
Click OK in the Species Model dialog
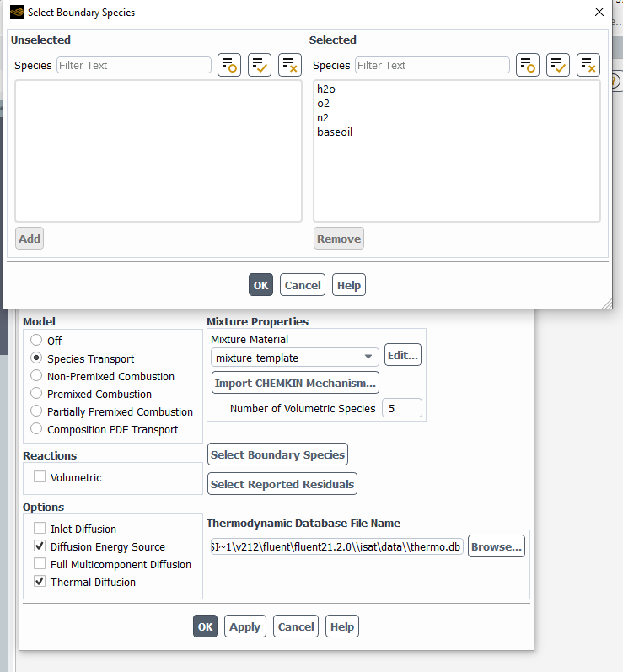(x=205, y=626)
